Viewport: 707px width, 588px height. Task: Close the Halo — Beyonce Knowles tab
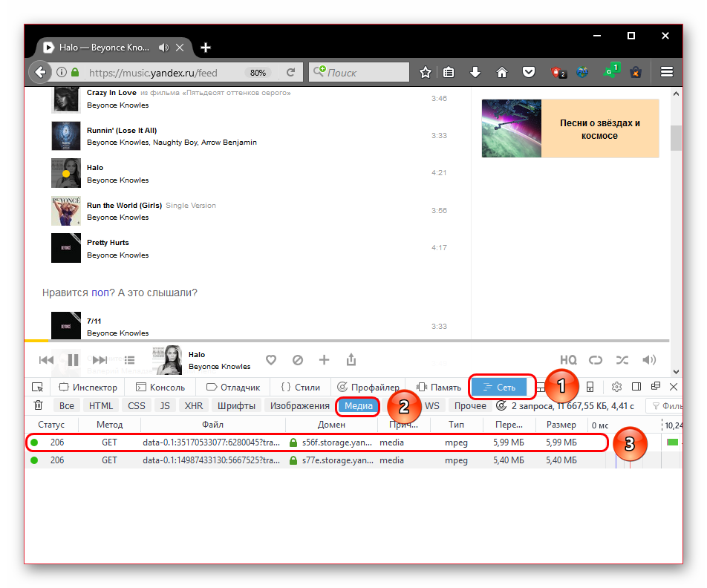[180, 48]
